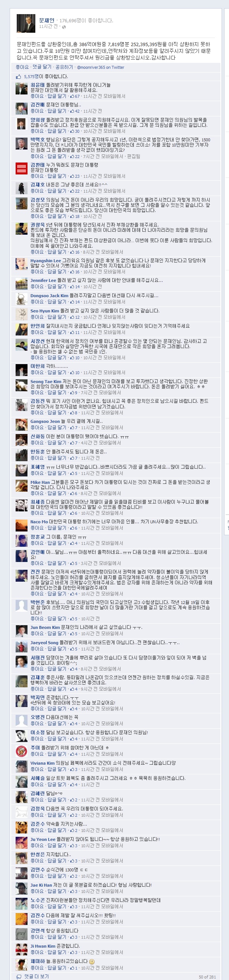Click the globe privacy icon next to 11시간 전
This screenshot has width=229, height=980.
[64, 27]
